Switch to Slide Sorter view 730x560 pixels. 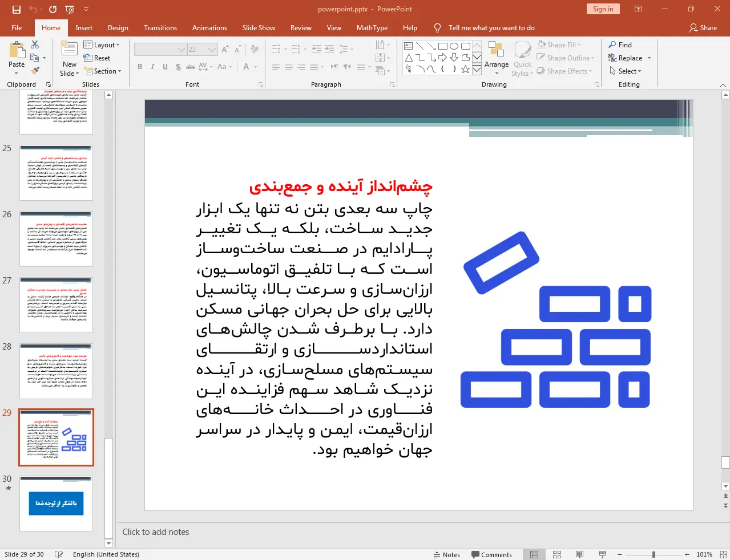click(557, 554)
